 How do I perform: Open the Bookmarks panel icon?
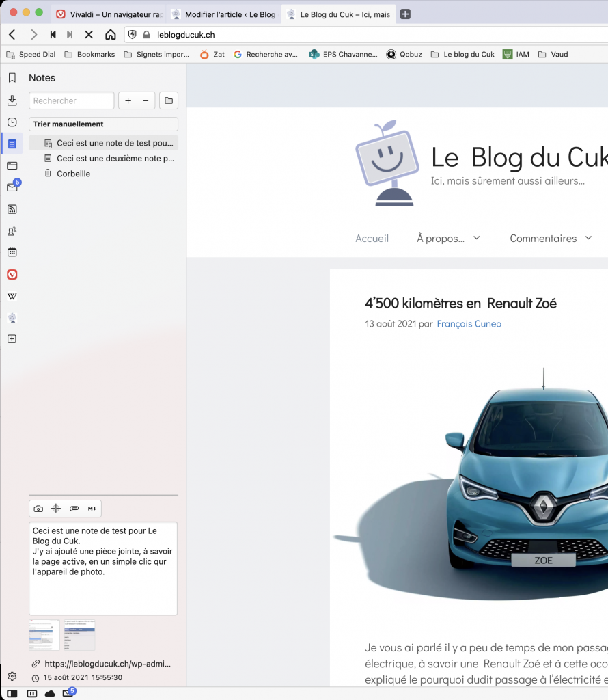[12, 78]
